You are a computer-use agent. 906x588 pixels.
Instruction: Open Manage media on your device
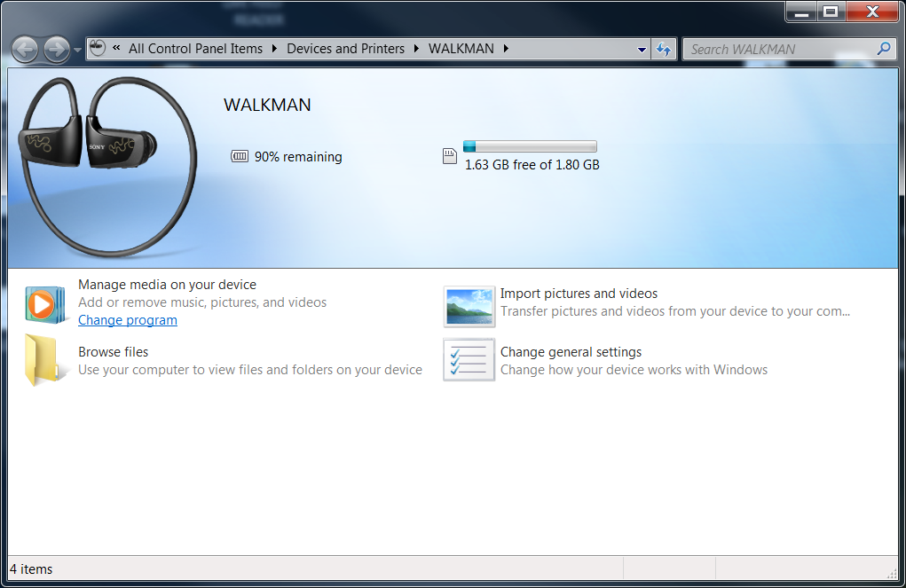click(167, 285)
